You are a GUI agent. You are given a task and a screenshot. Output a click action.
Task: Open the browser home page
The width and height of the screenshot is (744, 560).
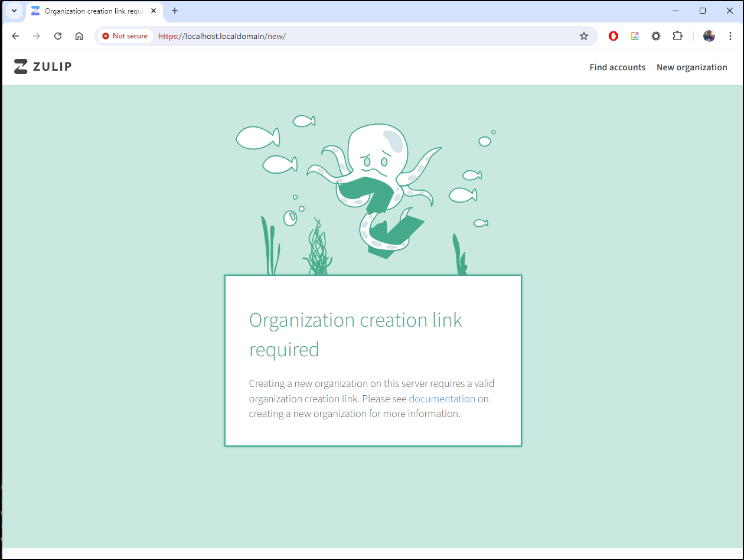79,36
